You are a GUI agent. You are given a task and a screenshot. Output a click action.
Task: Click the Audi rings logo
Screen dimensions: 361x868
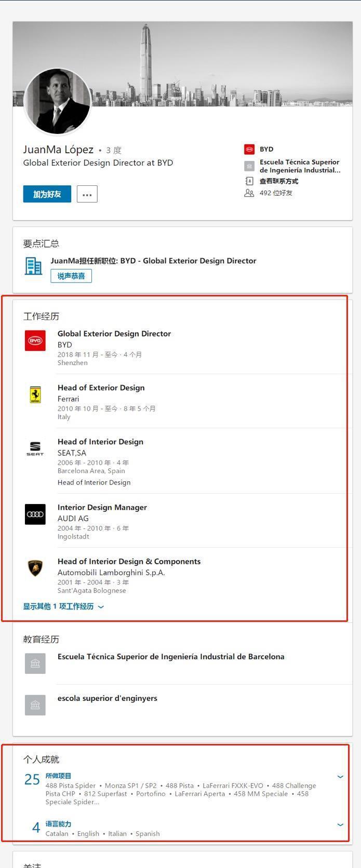tap(35, 514)
